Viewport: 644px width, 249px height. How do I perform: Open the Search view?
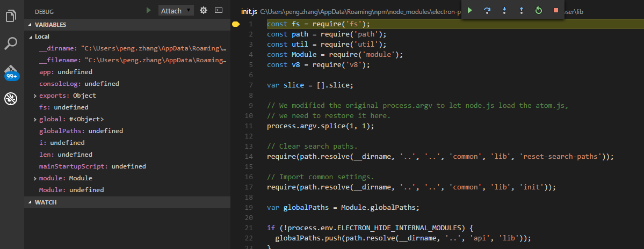tap(11, 42)
